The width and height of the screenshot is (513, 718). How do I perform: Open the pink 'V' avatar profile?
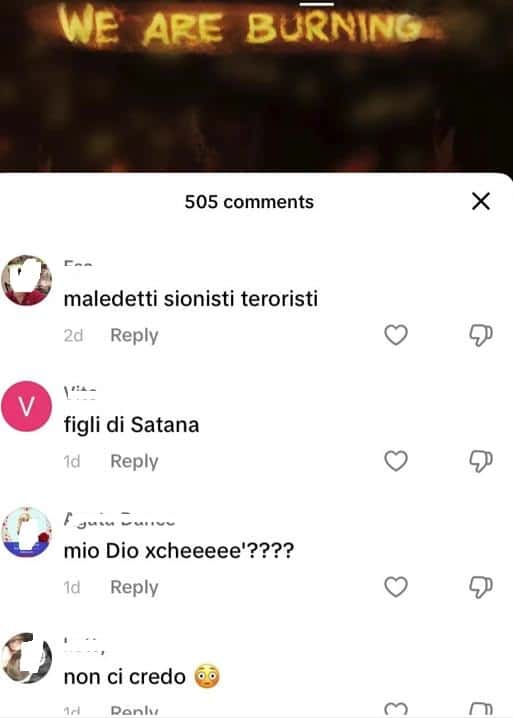coord(27,406)
